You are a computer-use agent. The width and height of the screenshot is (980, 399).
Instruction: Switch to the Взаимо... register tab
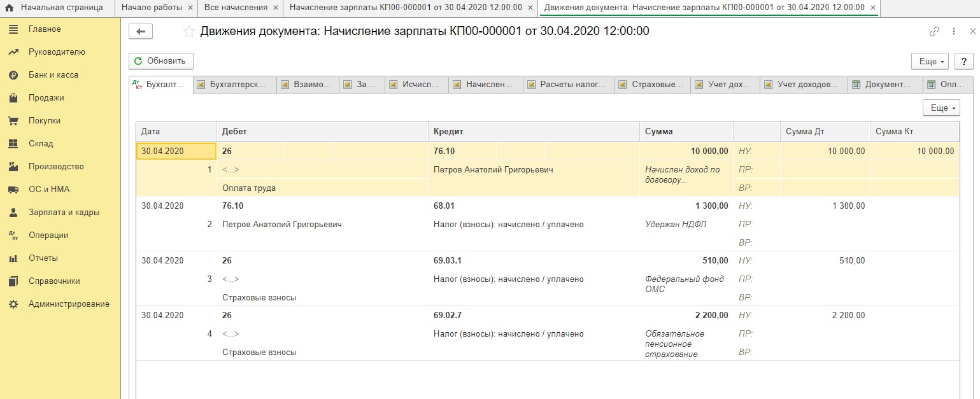(308, 84)
